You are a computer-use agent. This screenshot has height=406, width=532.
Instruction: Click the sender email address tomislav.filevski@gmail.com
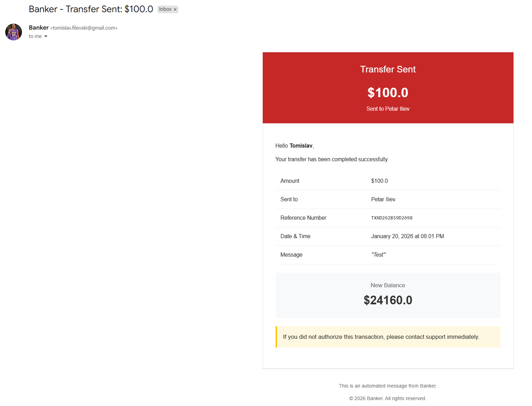coord(84,28)
